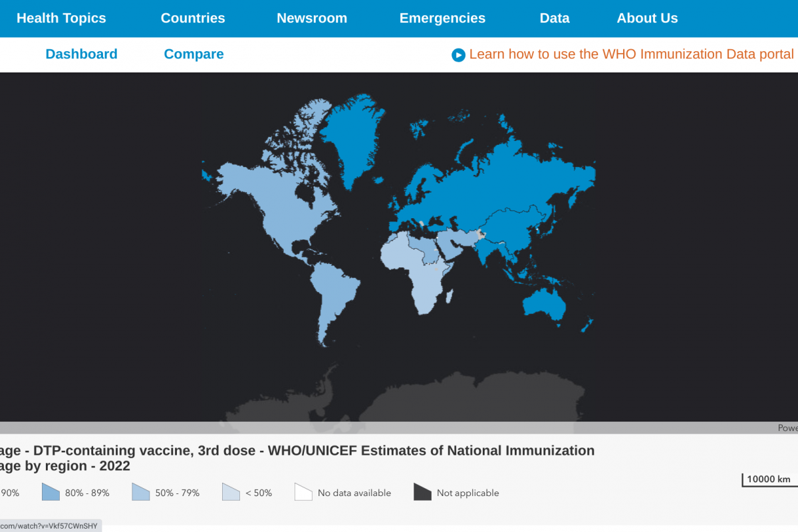This screenshot has height=532, width=798.
Task: Open the Learn how to use portal link
Action: pos(631,55)
